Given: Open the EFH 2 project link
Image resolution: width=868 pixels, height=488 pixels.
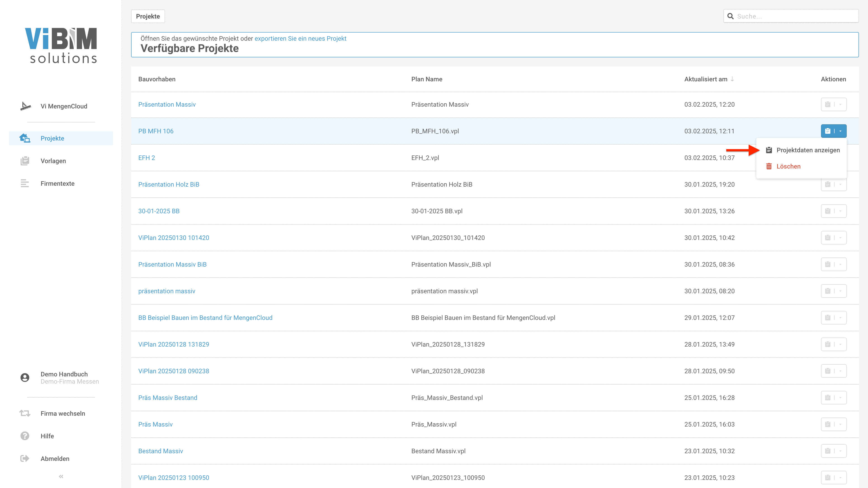Looking at the screenshot, I should (146, 158).
